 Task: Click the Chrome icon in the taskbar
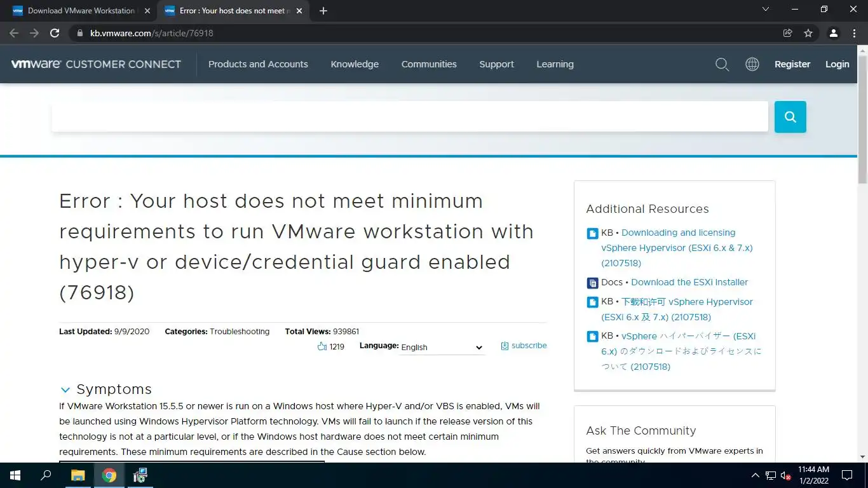tap(109, 475)
